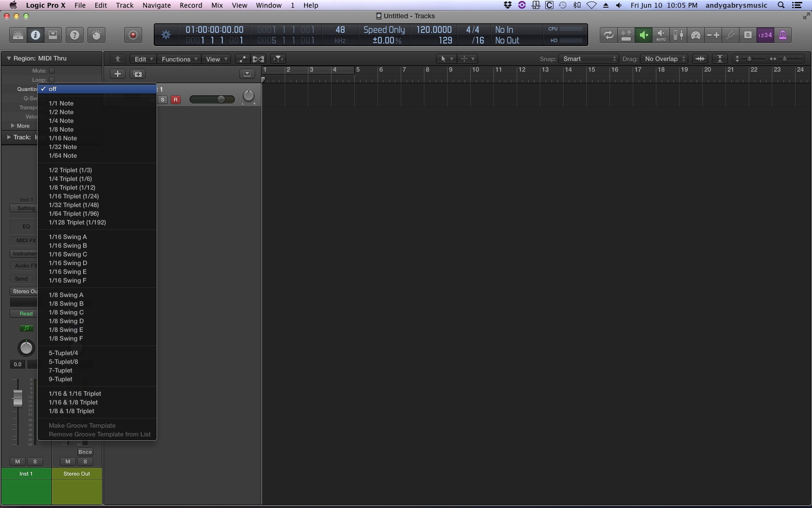This screenshot has height=508, width=812.
Task: Expand the More disclosure triangle
Action: [x=13, y=126]
